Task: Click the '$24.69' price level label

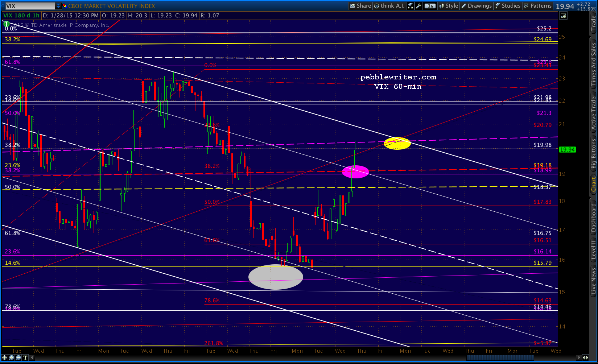Action: (x=543, y=40)
